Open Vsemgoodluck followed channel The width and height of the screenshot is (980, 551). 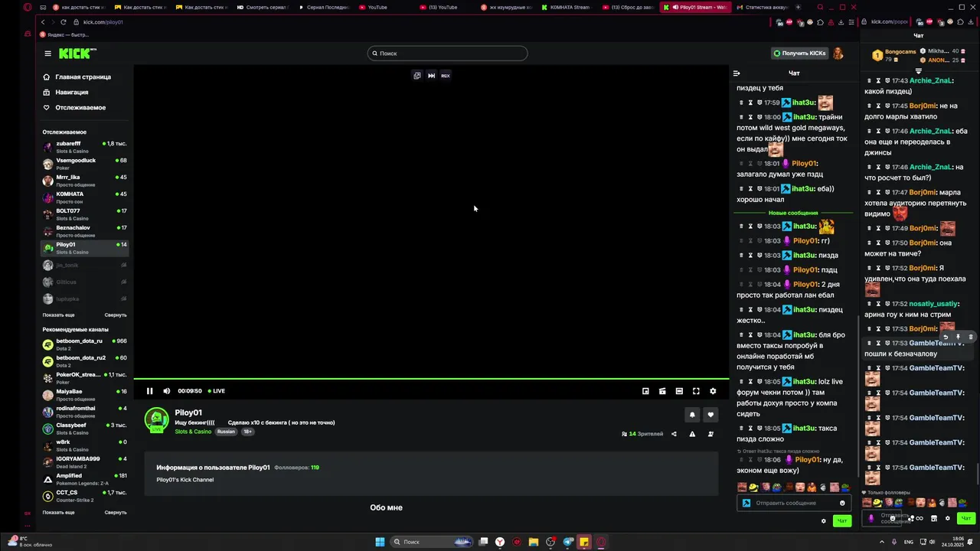(x=84, y=164)
